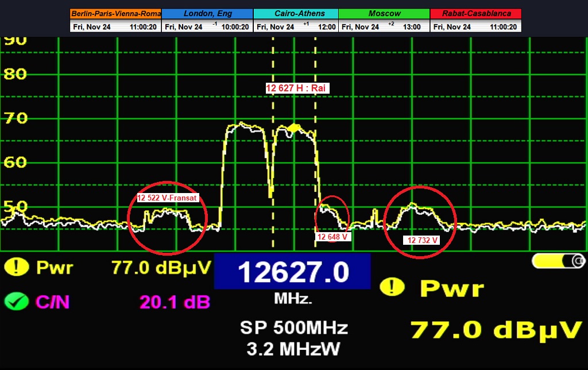Screen dimensions: 588x370
Task: Click the 3.2 MHzW bandwidth setting
Action: point(293,348)
